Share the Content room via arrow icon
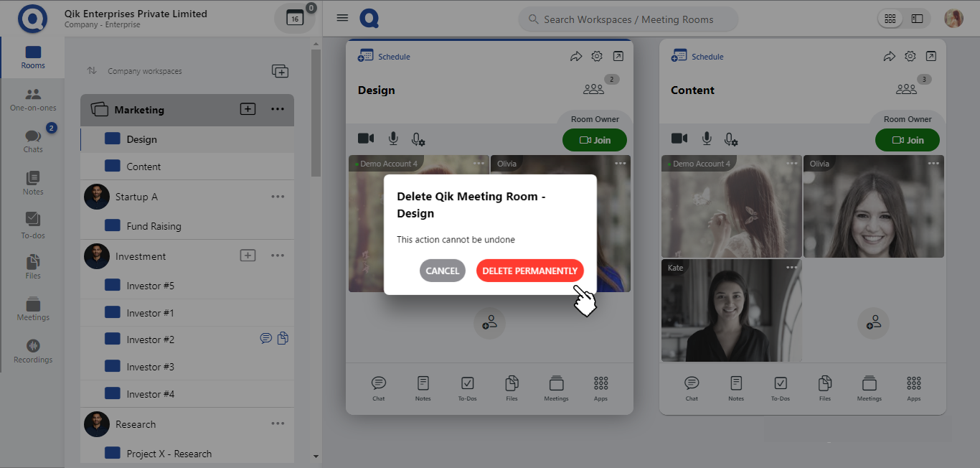 point(889,56)
